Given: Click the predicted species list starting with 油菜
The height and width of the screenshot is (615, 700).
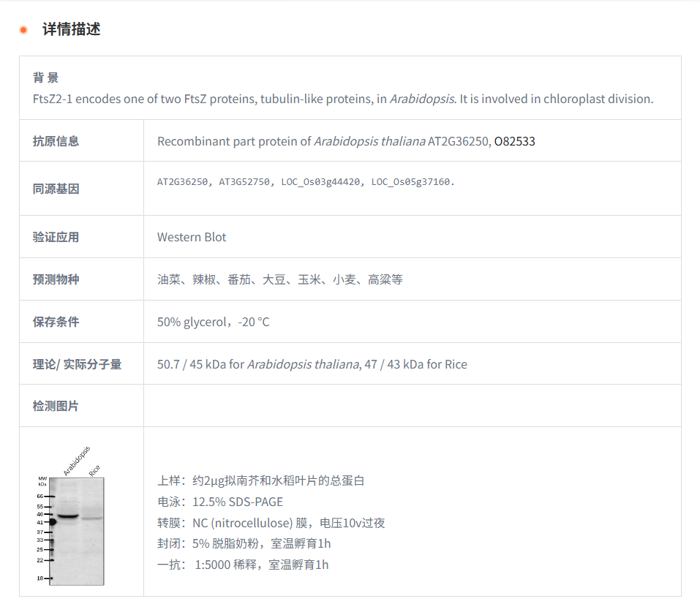Looking at the screenshot, I should pos(279,279).
